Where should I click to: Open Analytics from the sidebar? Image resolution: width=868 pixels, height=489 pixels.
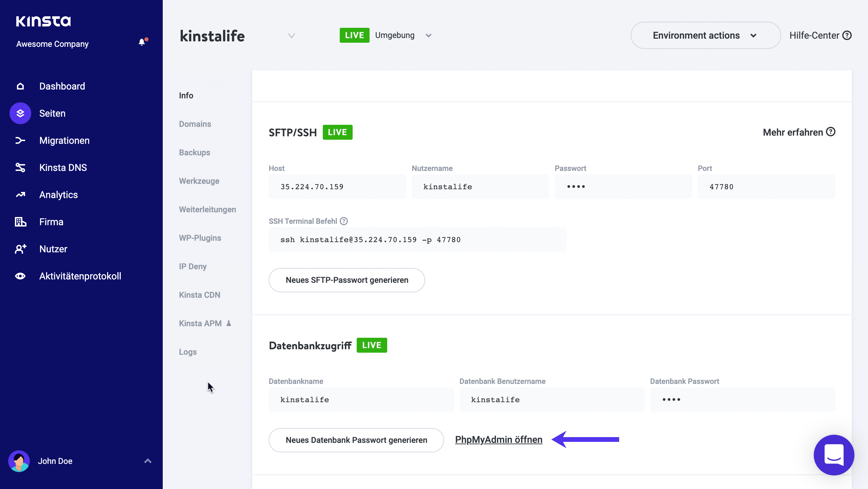coord(58,194)
